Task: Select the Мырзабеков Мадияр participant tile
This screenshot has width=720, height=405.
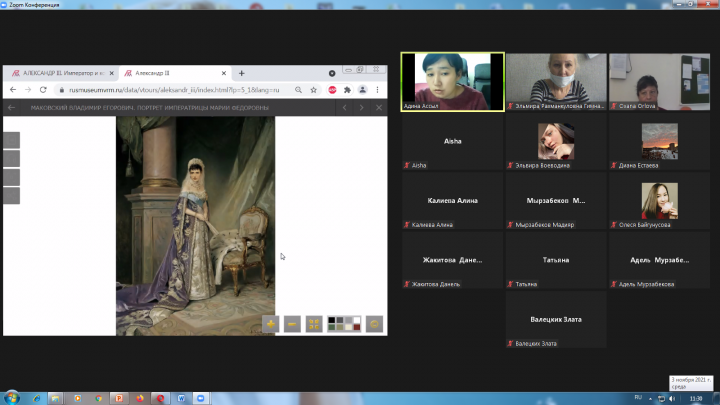Action: pyautogui.click(x=556, y=201)
